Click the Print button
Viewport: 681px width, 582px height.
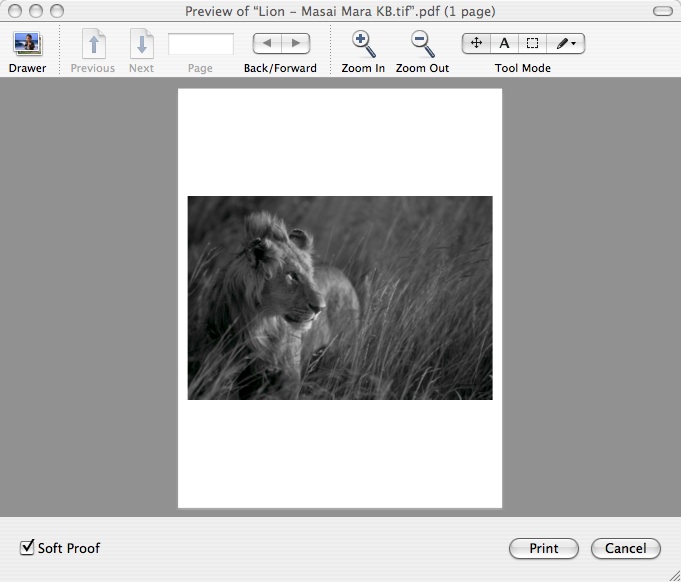pos(543,548)
